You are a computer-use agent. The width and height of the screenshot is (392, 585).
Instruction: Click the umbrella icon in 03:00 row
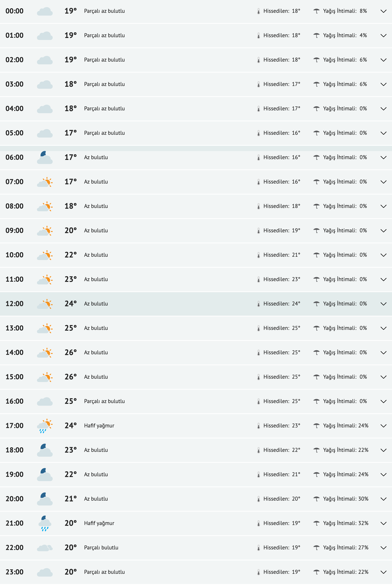317,84
